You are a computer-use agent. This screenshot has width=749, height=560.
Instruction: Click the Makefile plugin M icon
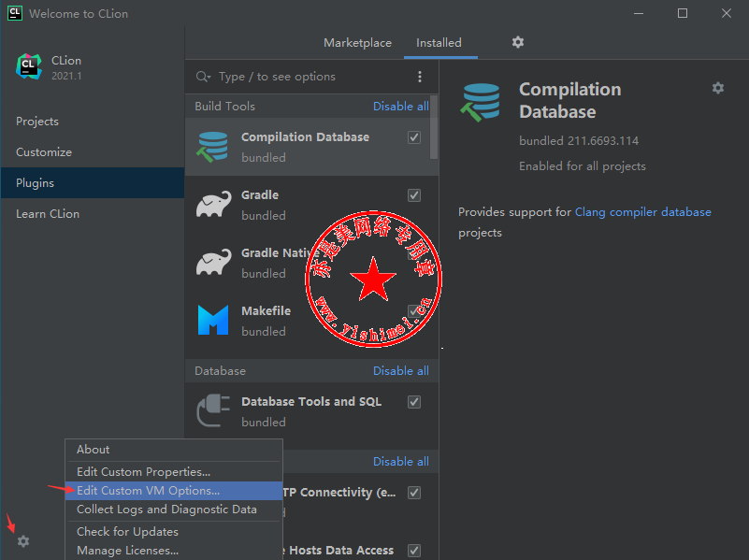pos(213,321)
